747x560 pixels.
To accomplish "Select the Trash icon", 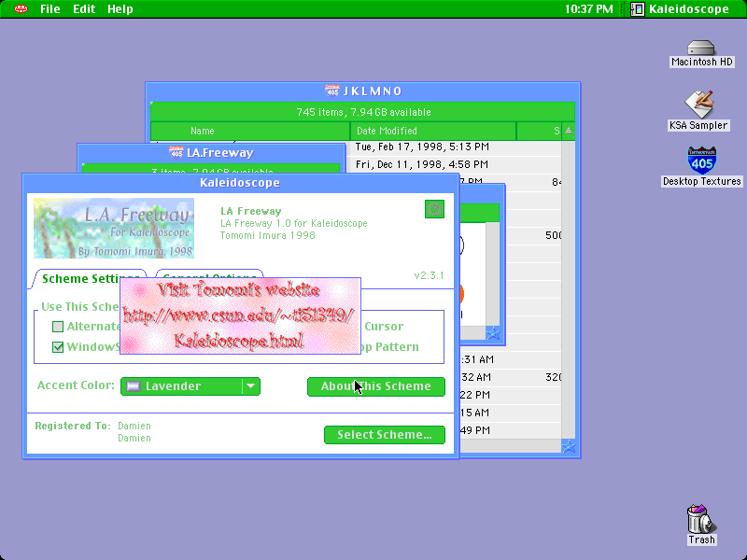I will (701, 525).
